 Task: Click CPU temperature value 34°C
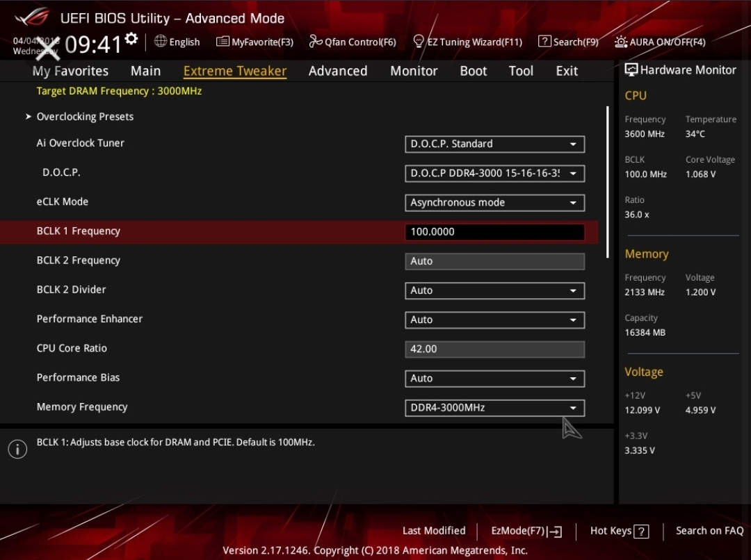(695, 134)
